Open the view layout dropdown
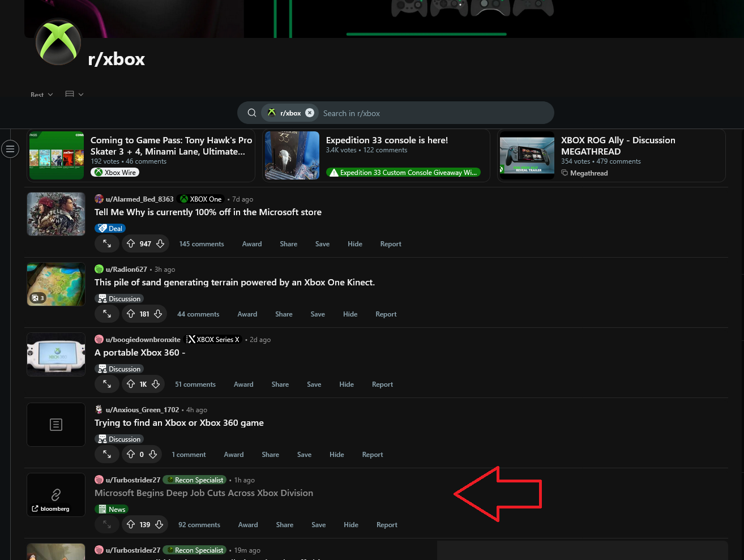The image size is (744, 560). click(74, 95)
